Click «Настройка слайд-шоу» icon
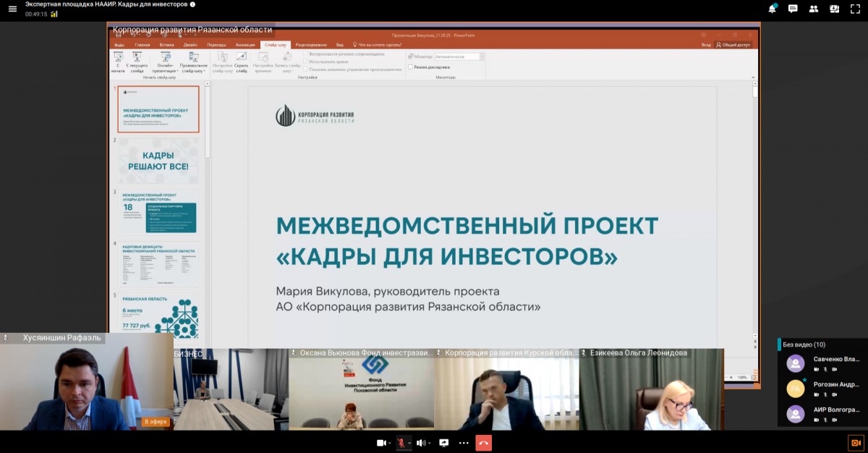The image size is (868, 453). pyautogui.click(x=223, y=62)
